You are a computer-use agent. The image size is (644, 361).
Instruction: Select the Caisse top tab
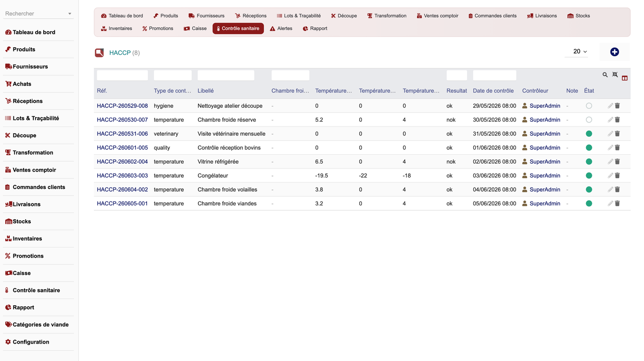click(x=195, y=29)
